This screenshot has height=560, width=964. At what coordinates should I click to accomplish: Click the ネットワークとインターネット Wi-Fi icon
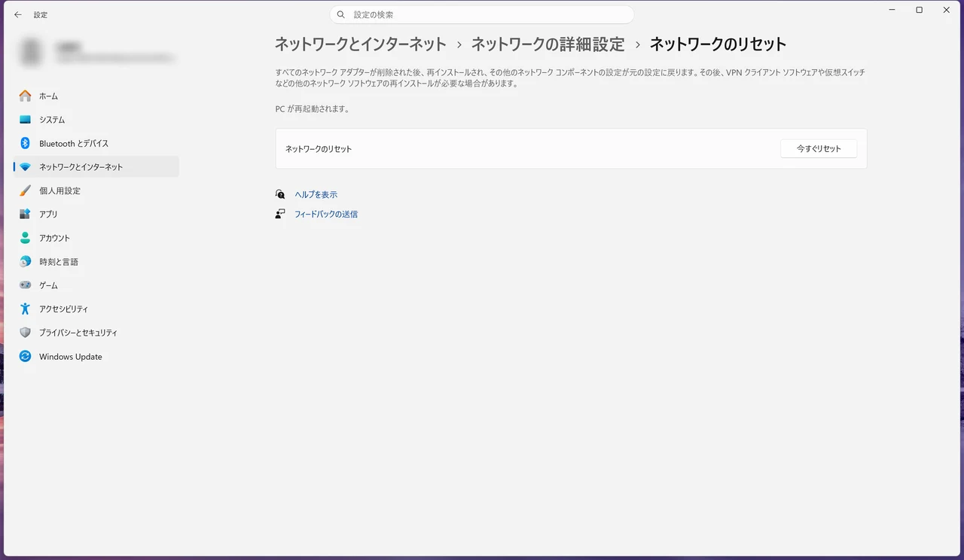click(26, 167)
